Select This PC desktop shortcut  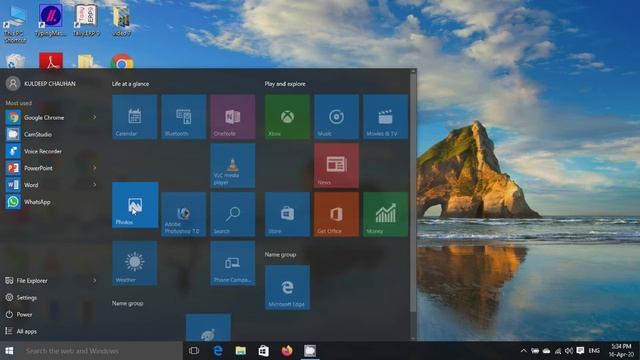(x=15, y=24)
